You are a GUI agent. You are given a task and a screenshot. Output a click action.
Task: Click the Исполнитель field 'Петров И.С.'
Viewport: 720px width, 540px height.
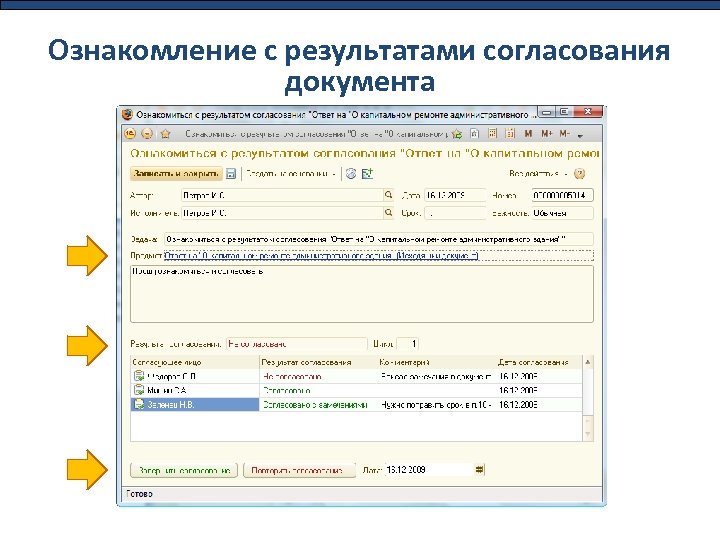pos(282,213)
